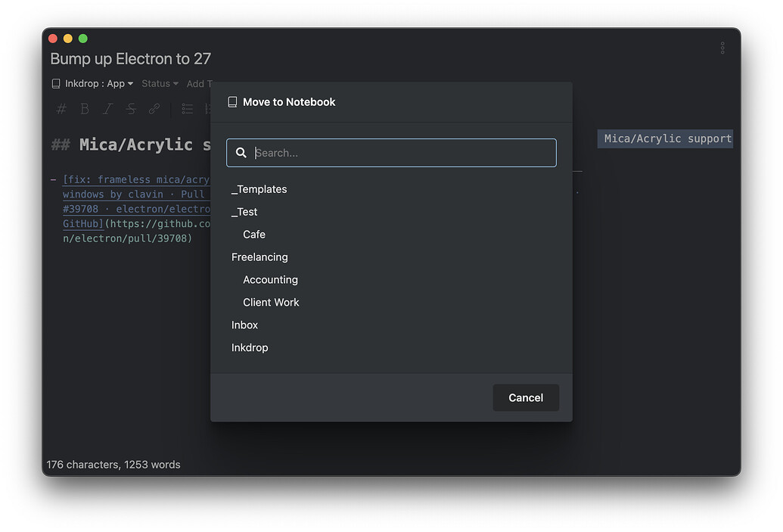This screenshot has height=532, width=783.
Task: Click the bulleted list icon
Action: 186,109
